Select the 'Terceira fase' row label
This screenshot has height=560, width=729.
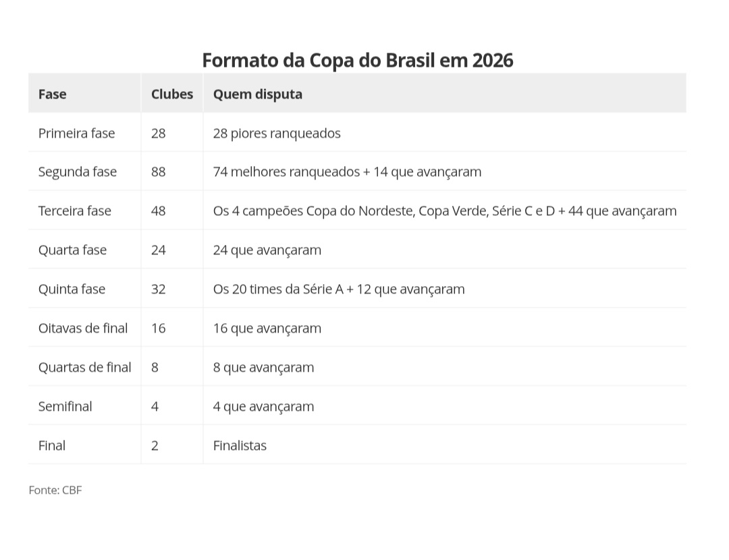point(74,211)
